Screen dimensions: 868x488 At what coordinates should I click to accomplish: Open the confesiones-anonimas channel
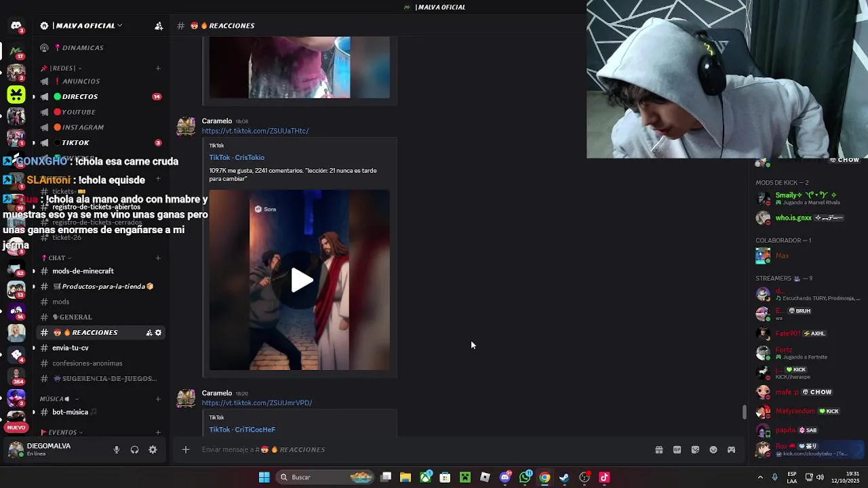tap(101, 363)
